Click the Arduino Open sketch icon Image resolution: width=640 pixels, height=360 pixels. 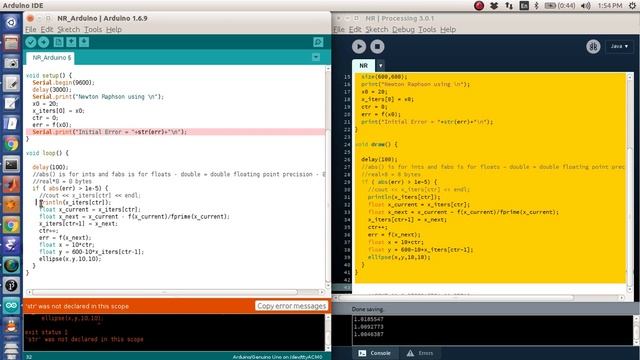pyautogui.click(x=71, y=42)
